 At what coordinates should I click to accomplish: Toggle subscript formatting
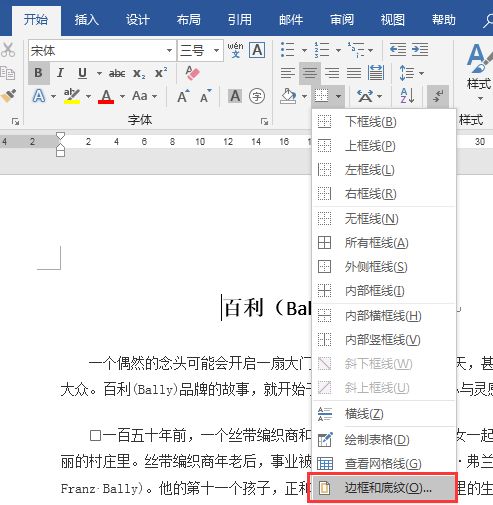click(139, 73)
